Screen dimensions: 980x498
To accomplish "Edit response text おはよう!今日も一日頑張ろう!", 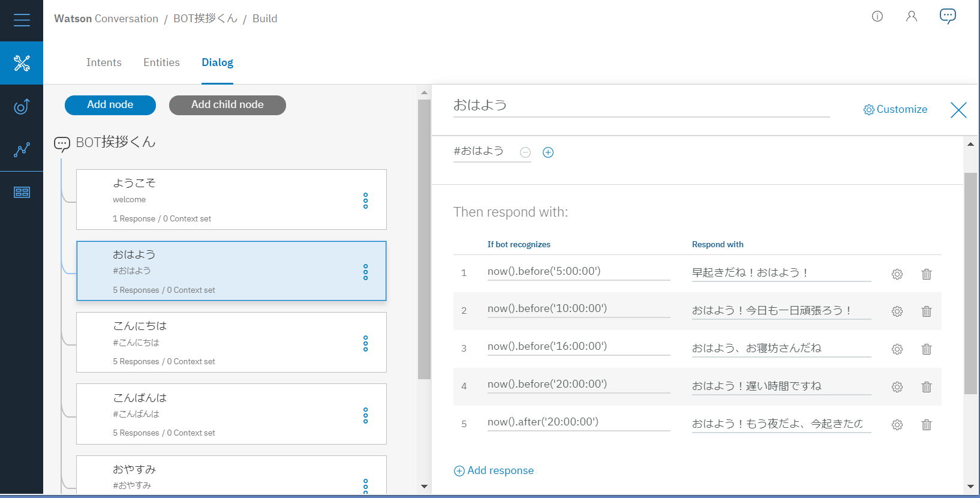I will coord(781,311).
